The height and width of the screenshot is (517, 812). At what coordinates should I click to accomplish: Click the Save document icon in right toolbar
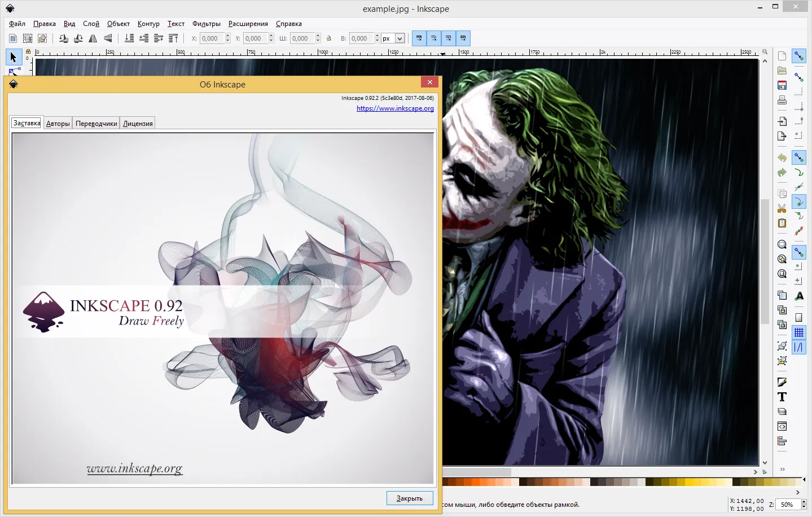[x=782, y=85]
